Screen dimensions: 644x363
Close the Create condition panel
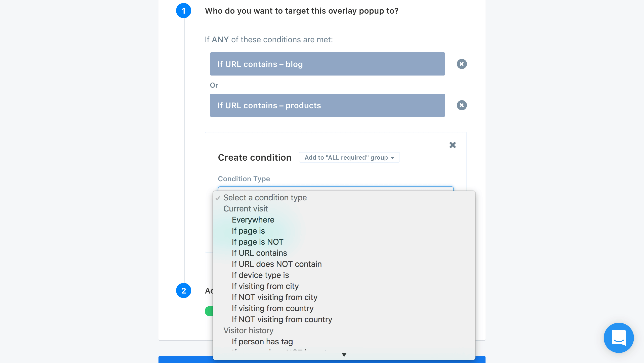point(453,145)
